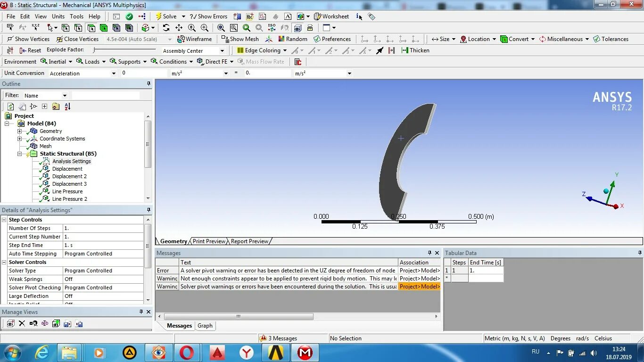Select Line Pressure in outline
Image resolution: width=644 pixels, height=362 pixels.
point(67,191)
